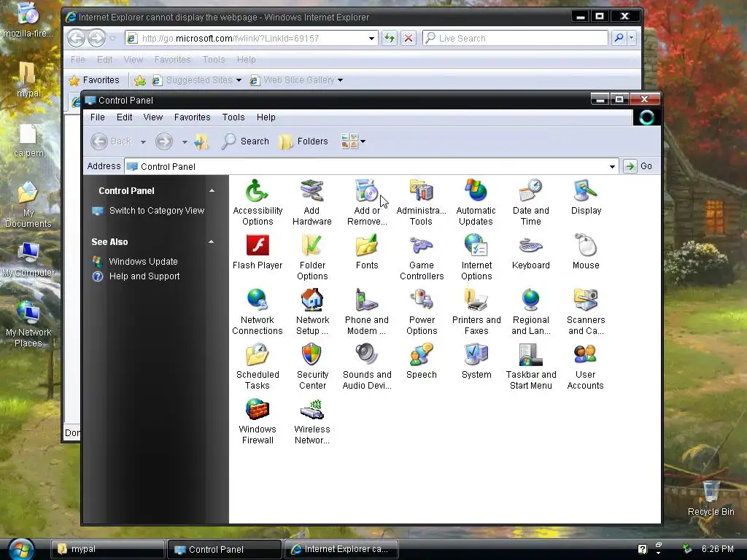The image size is (747, 560).
Task: Open Scanners and Cameras icon
Action: coord(586,311)
